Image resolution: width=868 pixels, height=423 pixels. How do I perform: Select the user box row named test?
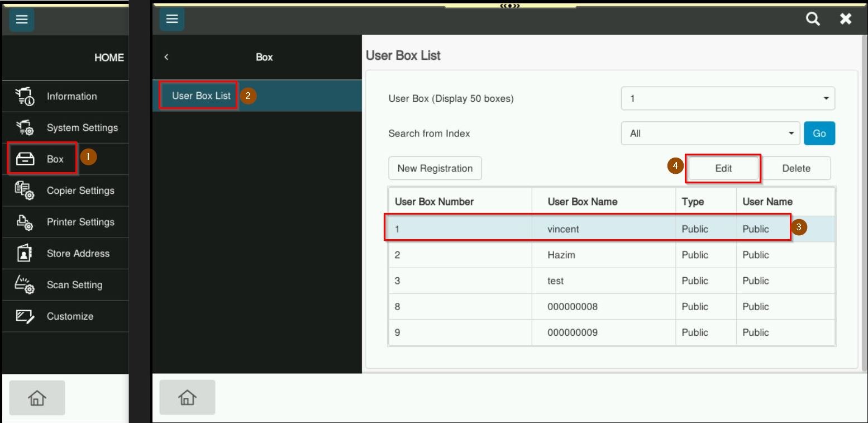coord(556,281)
